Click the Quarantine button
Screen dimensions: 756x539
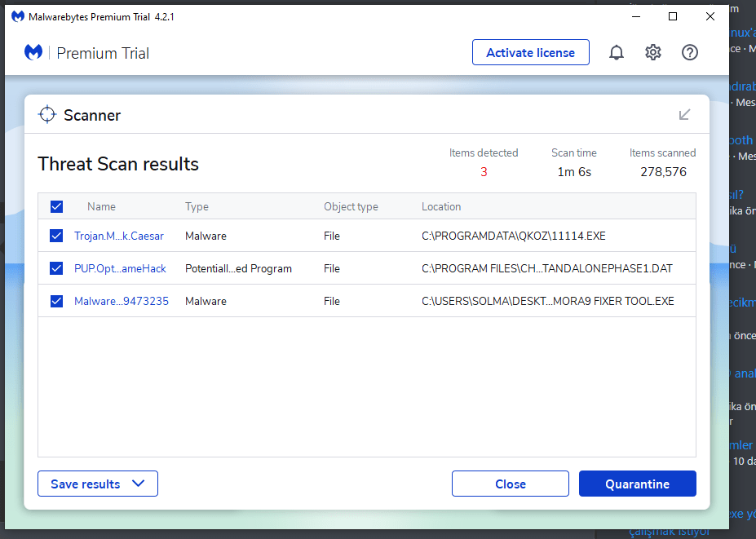tap(638, 484)
